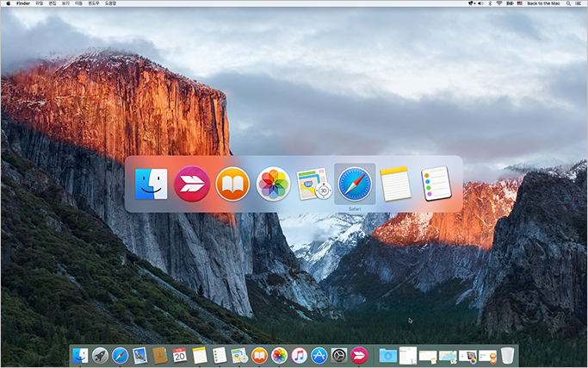Open App Store icon in Dock

(319, 355)
